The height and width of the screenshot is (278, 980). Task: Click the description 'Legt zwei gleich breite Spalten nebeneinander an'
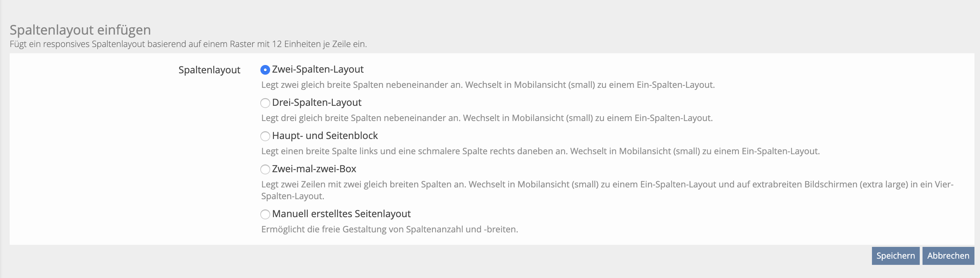pos(488,85)
